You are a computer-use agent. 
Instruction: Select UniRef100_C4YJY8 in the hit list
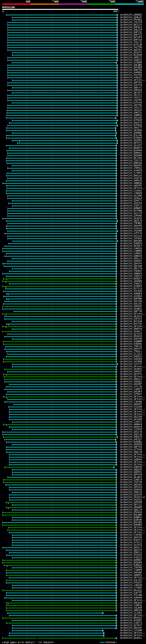131,387
